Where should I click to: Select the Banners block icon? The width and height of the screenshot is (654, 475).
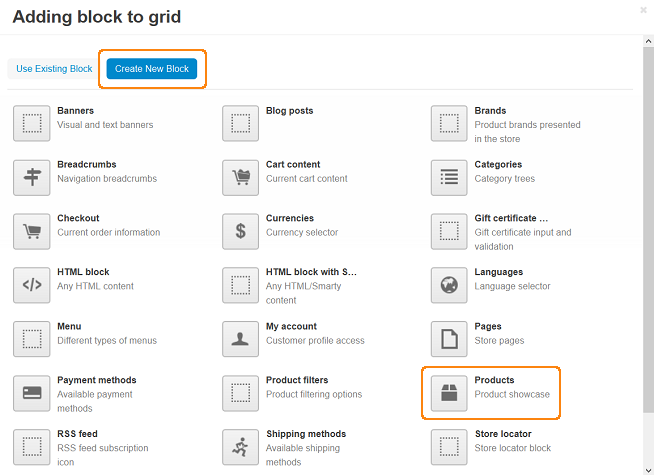click(x=32, y=123)
